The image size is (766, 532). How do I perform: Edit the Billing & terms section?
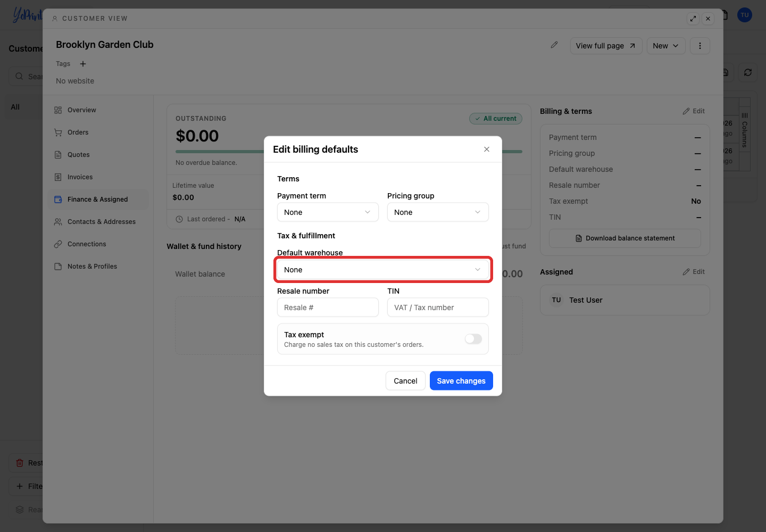[x=694, y=111]
